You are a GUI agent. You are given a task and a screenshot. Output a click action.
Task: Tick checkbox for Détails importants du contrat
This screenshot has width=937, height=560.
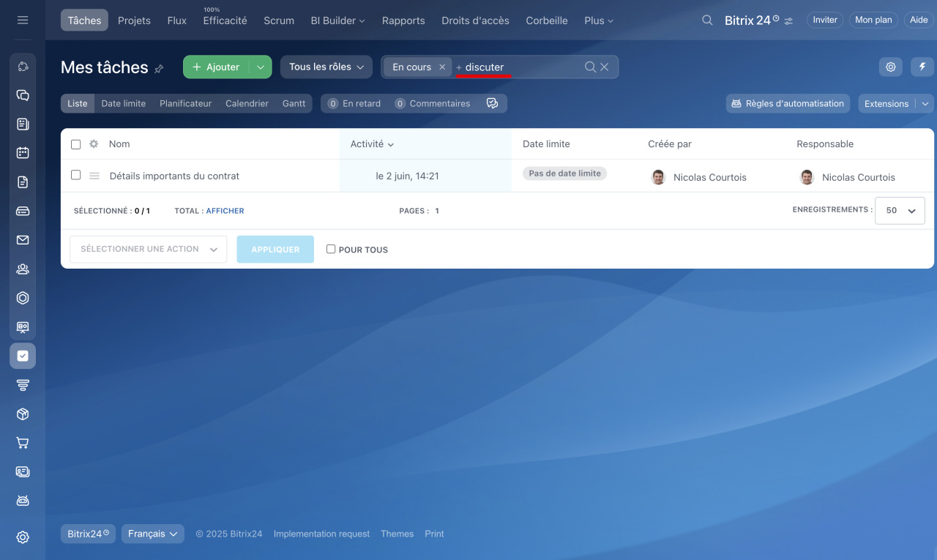(75, 175)
